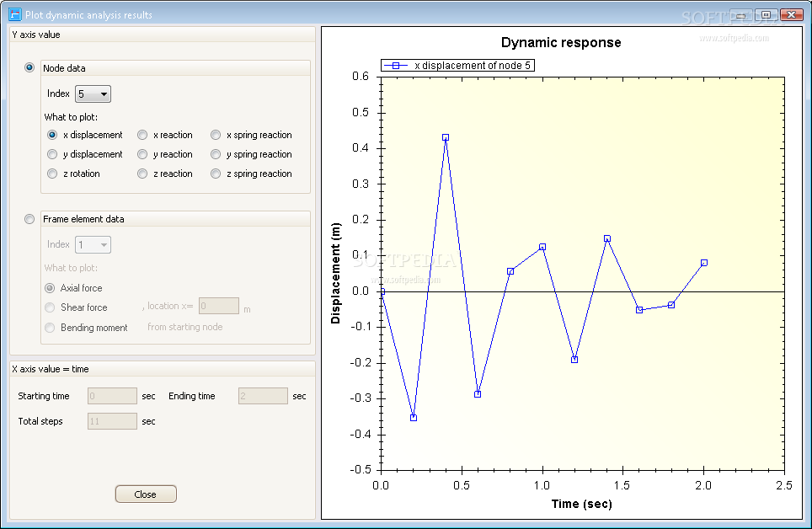Click the Close button
Image resolution: width=812 pixels, height=529 pixels.
[146, 494]
